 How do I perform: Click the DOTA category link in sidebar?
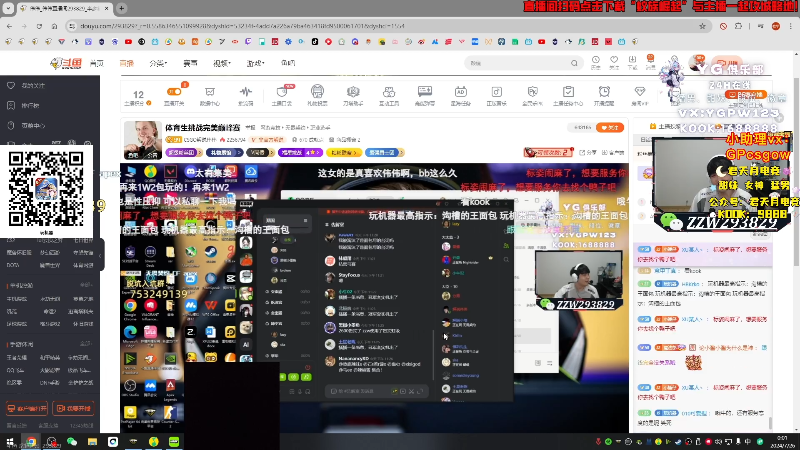pos(15,265)
